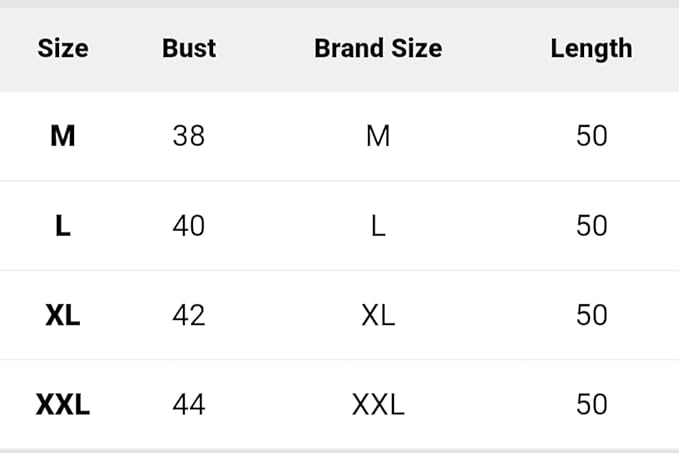The image size is (679, 453).
Task: Click the Length column header
Action: point(591,48)
